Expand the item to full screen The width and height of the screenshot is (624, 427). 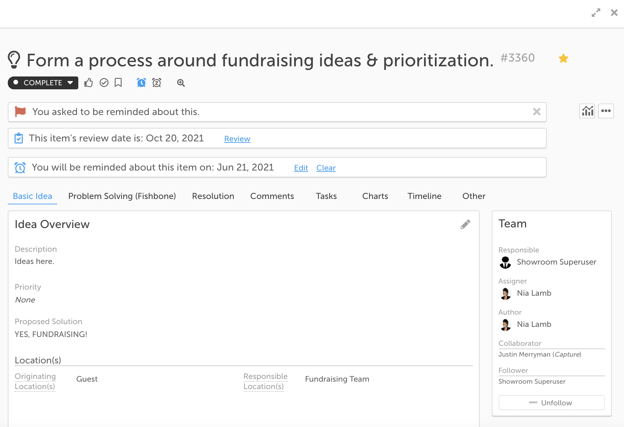[x=596, y=13]
